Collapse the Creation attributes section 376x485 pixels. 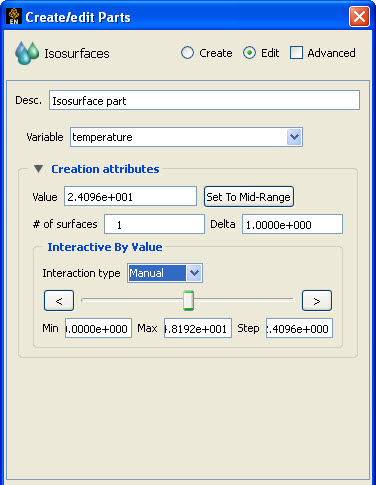[38, 169]
